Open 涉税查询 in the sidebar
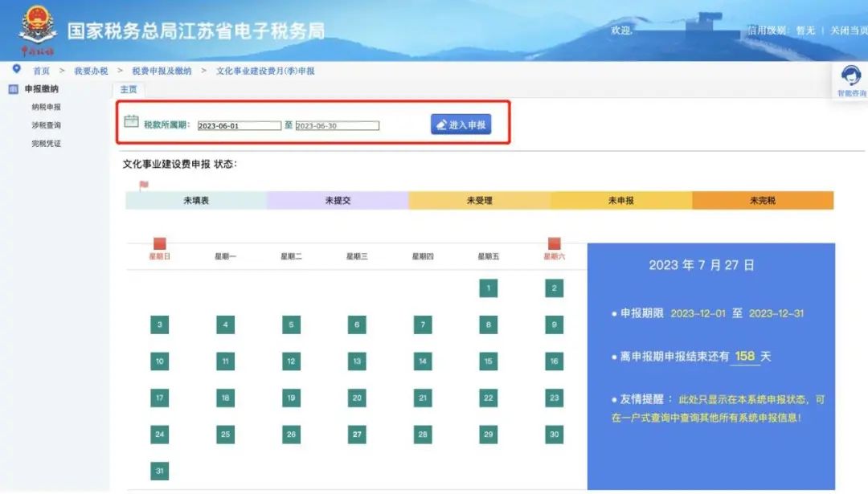 [46, 125]
